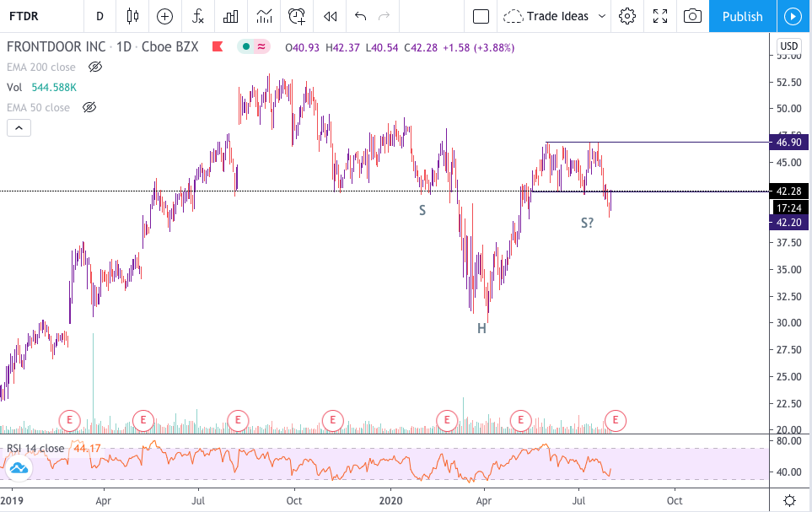Collapse the legend with the up-arrow expander
The height and width of the screenshot is (512, 812).
tap(19, 127)
